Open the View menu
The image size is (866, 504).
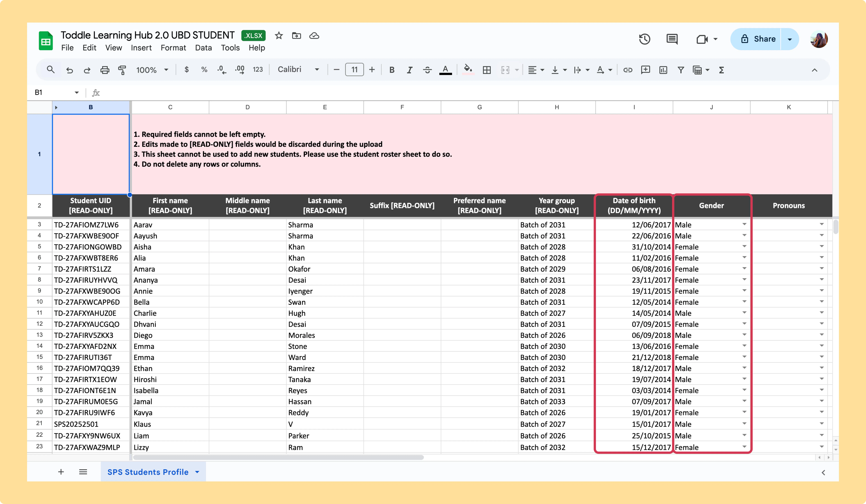click(113, 48)
